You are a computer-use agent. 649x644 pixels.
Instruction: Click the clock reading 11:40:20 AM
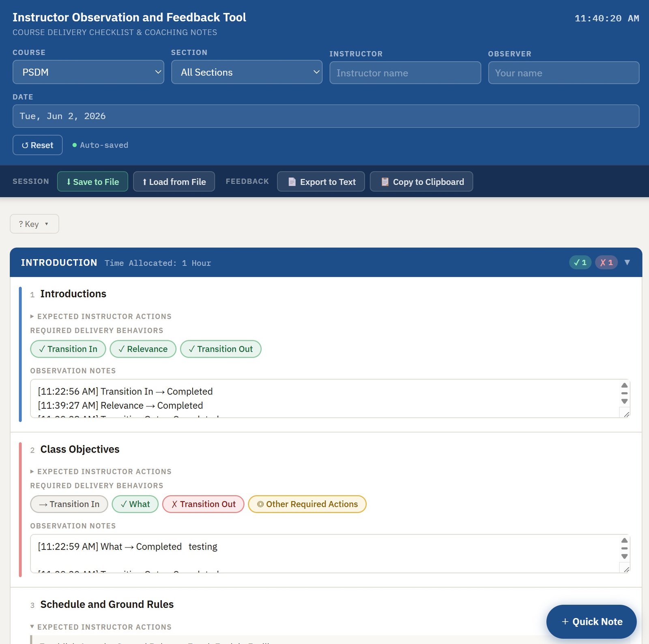coord(607,18)
